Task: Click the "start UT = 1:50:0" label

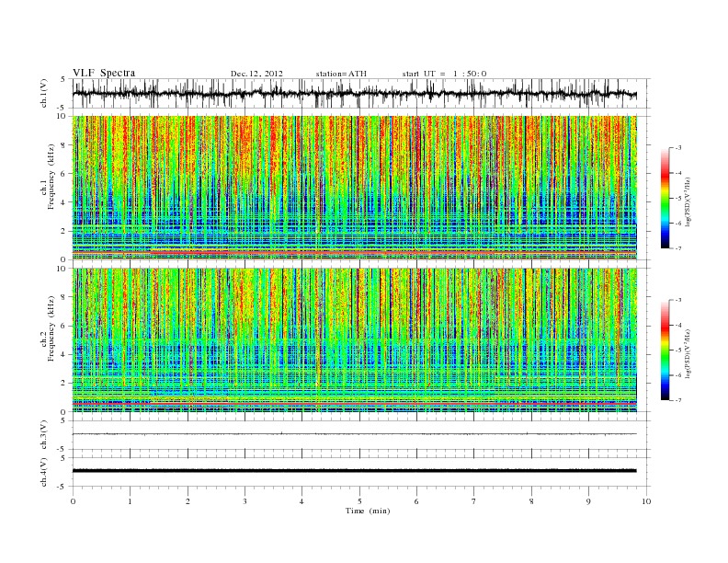Action: tap(444, 74)
